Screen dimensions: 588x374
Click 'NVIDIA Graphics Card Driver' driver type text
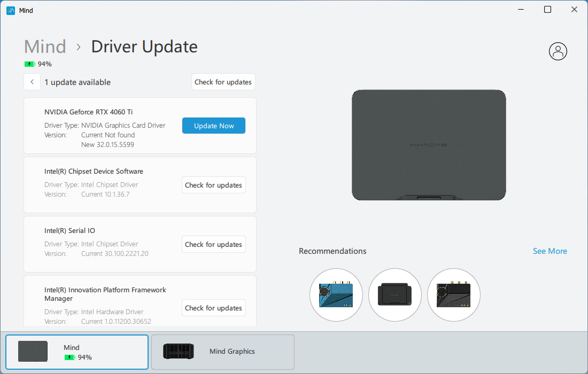click(x=123, y=125)
